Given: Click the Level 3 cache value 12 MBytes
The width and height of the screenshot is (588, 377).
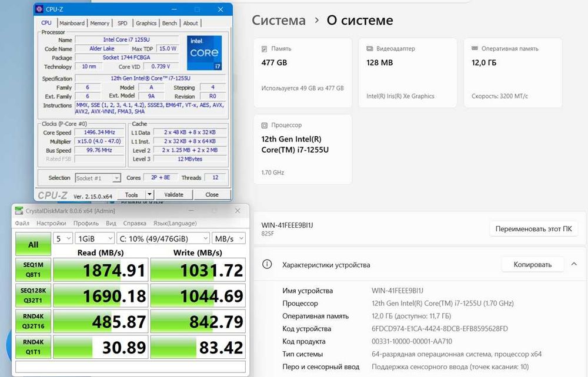Looking at the screenshot, I should click(x=190, y=159).
